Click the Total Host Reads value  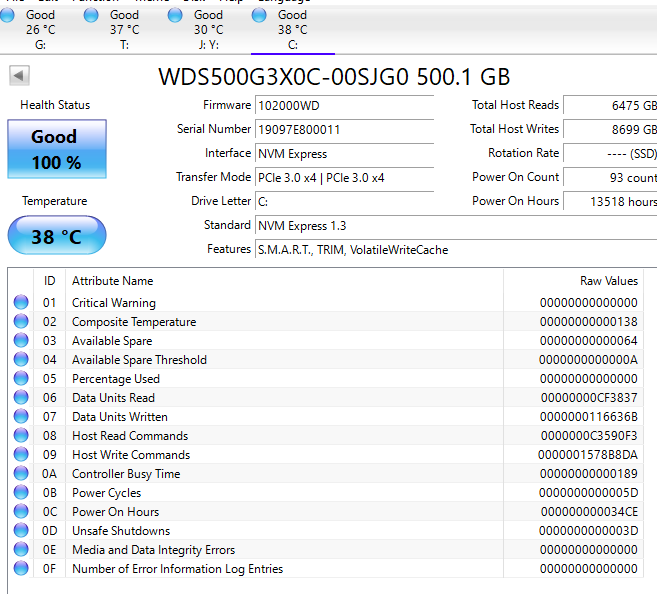pos(610,105)
